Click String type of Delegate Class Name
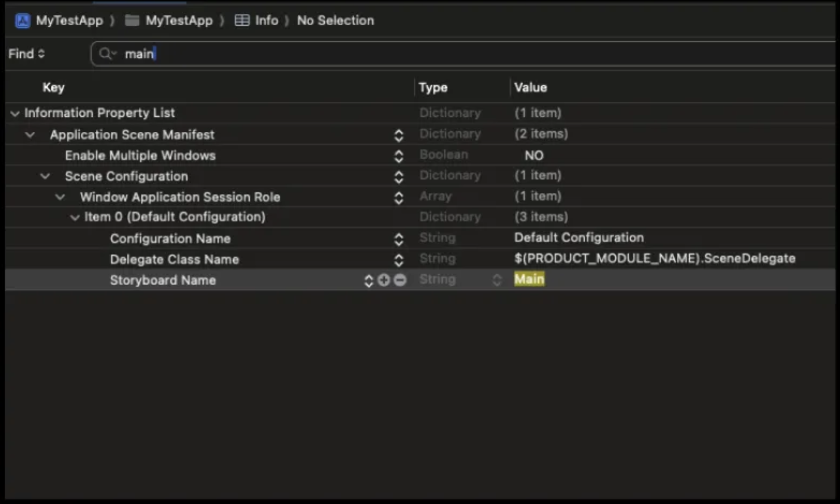Viewport: 840px width, 504px height. coord(437,258)
